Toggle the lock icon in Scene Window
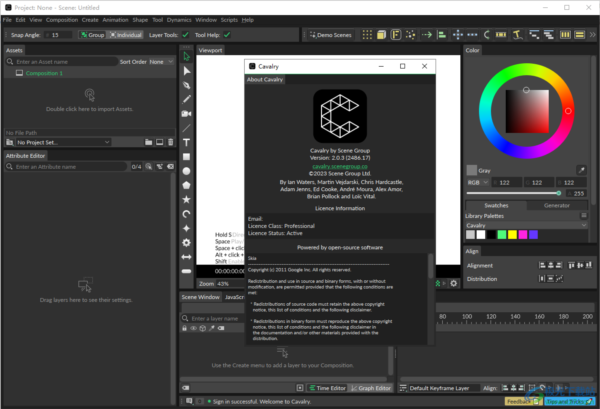 (184, 328)
